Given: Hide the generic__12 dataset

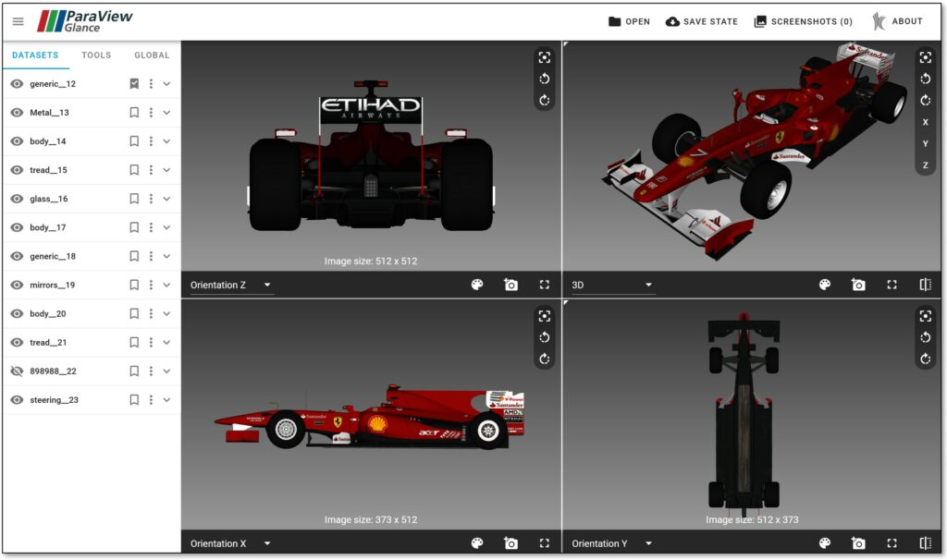Looking at the screenshot, I should coord(17,84).
